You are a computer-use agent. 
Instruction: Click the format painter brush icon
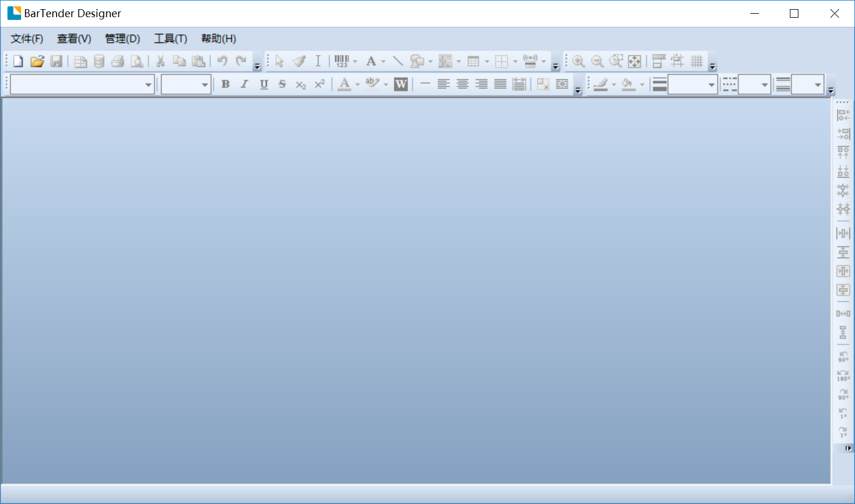tap(299, 61)
